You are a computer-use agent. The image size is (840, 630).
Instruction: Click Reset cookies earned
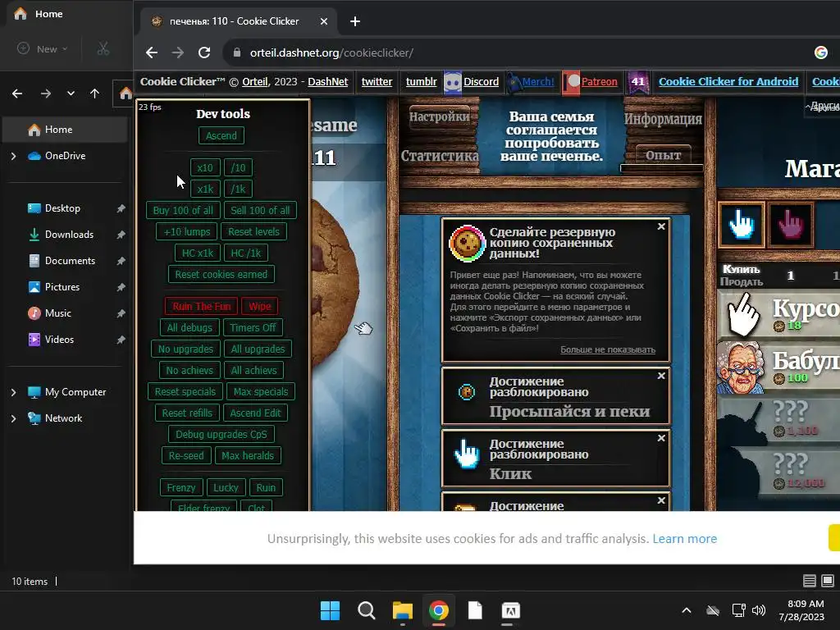click(x=221, y=274)
